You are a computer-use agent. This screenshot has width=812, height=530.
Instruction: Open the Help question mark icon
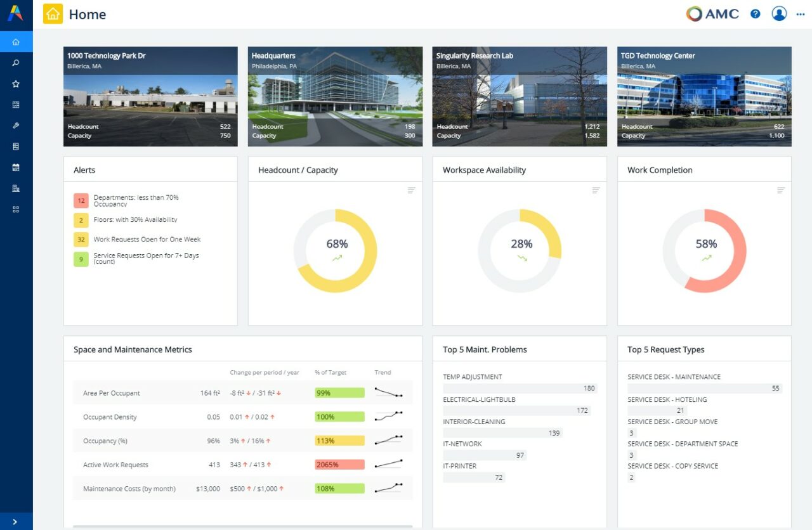tap(755, 13)
